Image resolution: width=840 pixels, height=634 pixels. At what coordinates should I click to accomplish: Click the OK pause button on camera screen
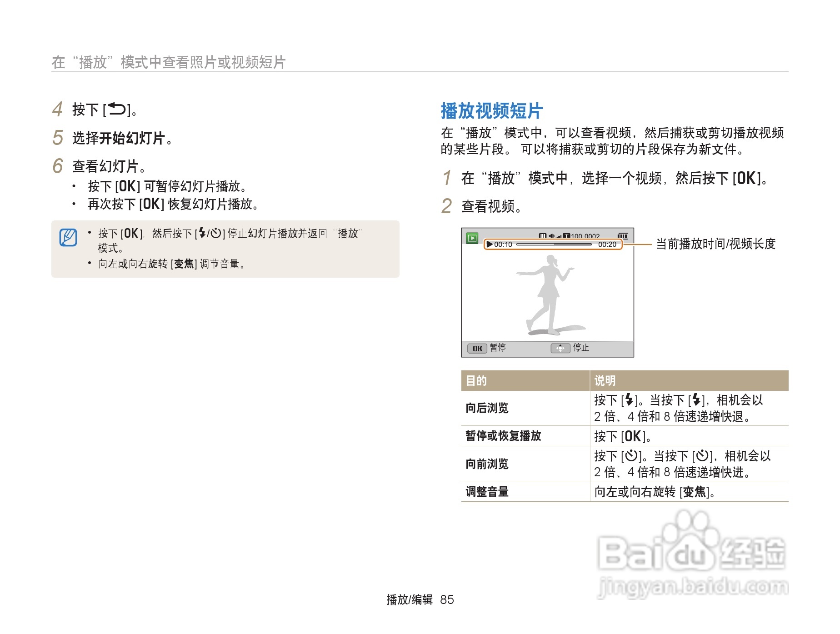pos(477,348)
